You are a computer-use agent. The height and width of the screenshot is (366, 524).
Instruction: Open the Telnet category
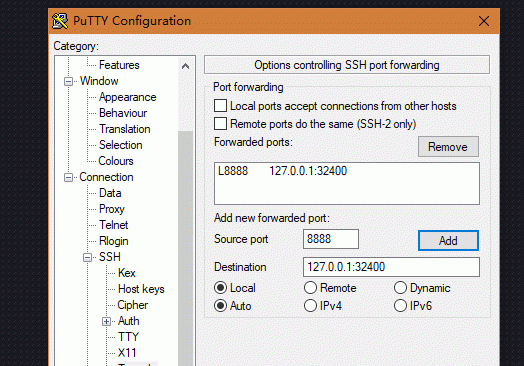coord(113,225)
